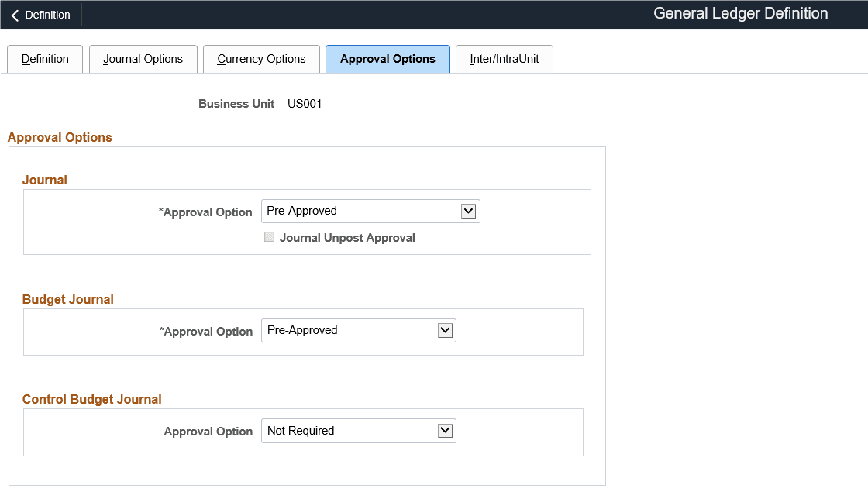Click the Pre-Approved value in the Journal dropdown

click(x=302, y=210)
